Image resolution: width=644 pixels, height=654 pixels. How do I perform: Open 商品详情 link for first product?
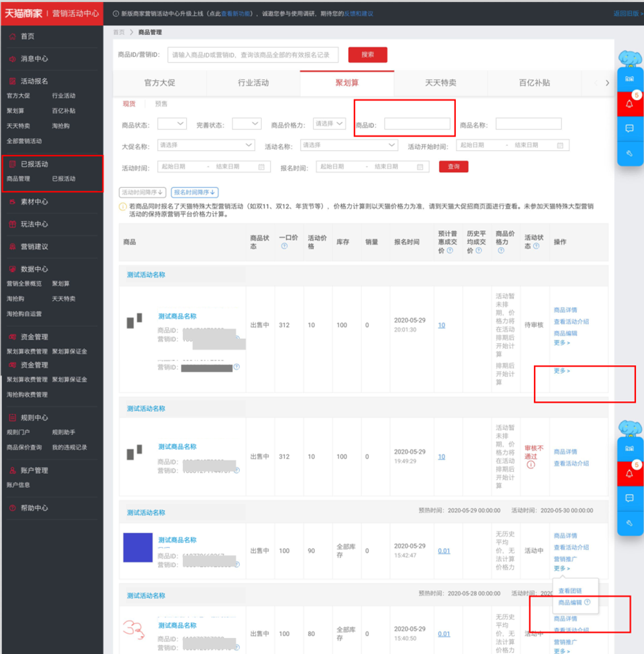click(565, 310)
